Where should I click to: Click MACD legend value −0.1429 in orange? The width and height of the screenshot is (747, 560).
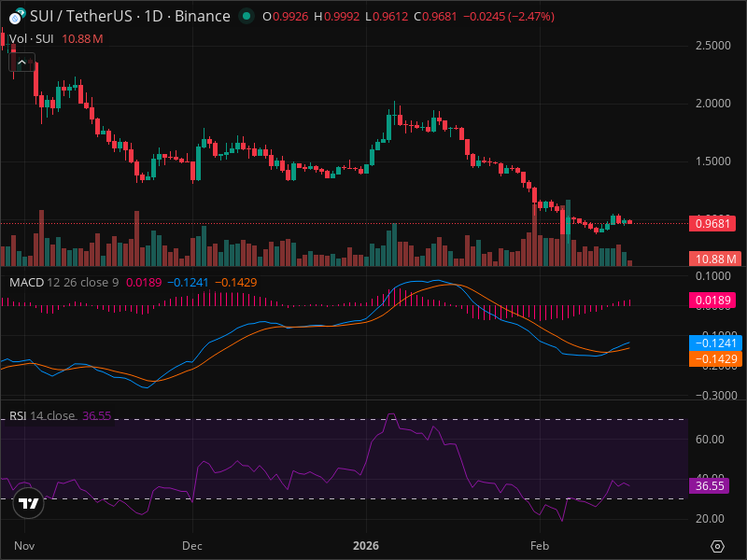[x=236, y=283]
